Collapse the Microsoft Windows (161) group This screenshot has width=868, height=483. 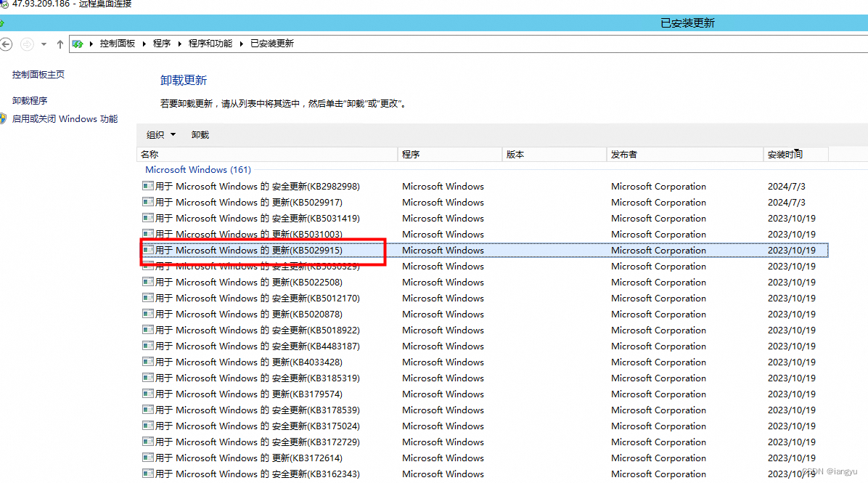197,169
